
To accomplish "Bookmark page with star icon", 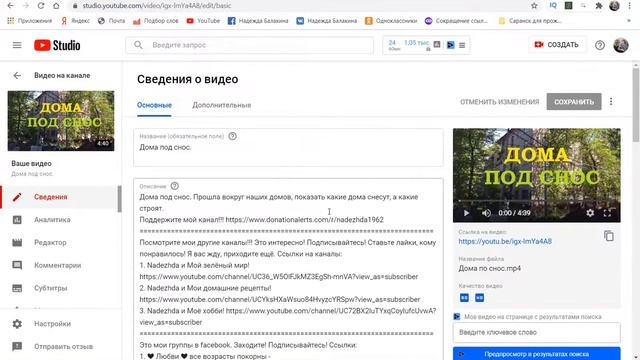I will [534, 6].
